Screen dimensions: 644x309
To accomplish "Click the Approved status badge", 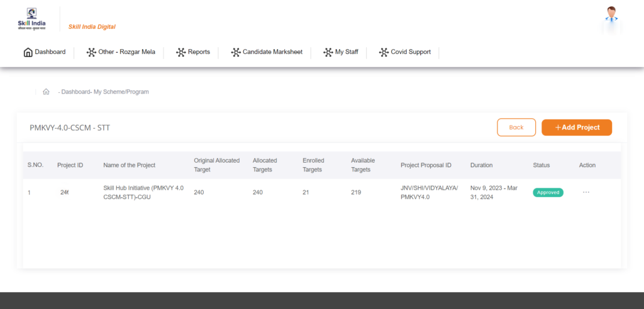I will pos(548,192).
